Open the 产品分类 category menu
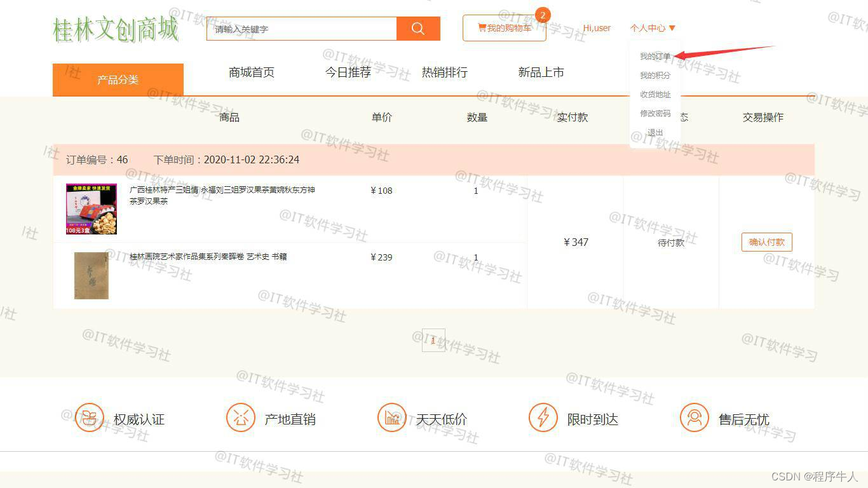The height and width of the screenshot is (488, 868). coord(118,79)
